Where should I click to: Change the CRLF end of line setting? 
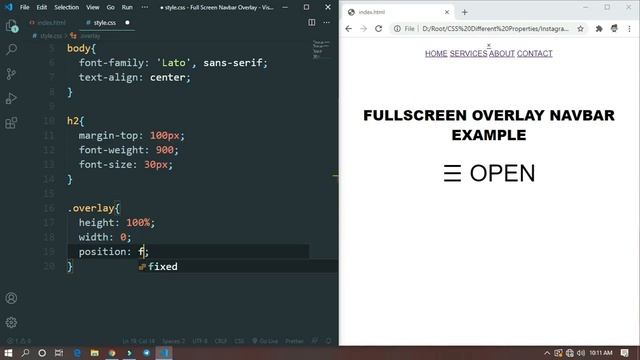(221, 341)
